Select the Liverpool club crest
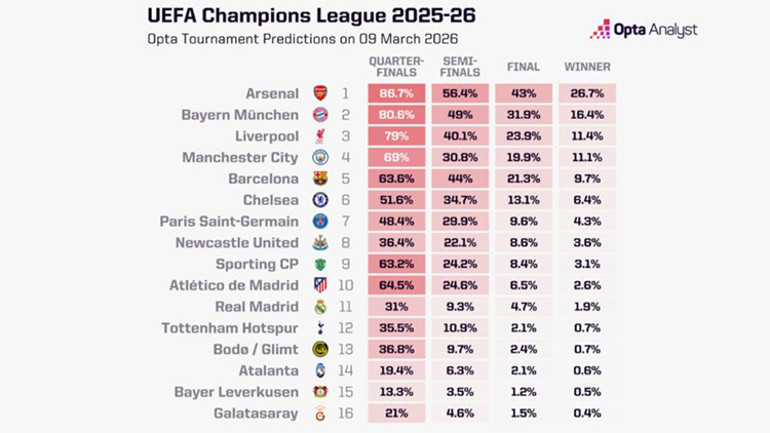770x433 pixels. tap(320, 136)
